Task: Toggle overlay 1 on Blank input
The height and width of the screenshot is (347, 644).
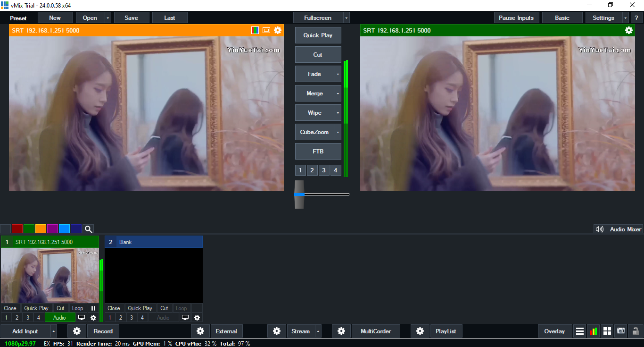Action: (x=109, y=318)
